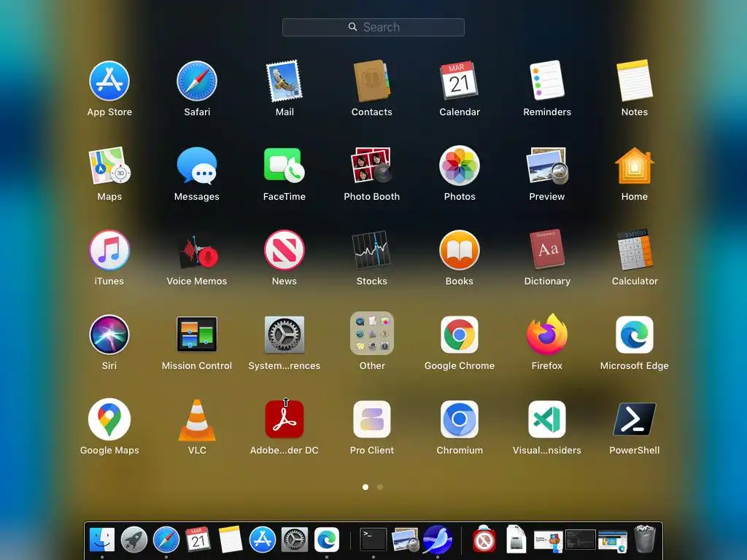The image size is (747, 560).
Task: Open the Contacts app
Action: [371, 81]
